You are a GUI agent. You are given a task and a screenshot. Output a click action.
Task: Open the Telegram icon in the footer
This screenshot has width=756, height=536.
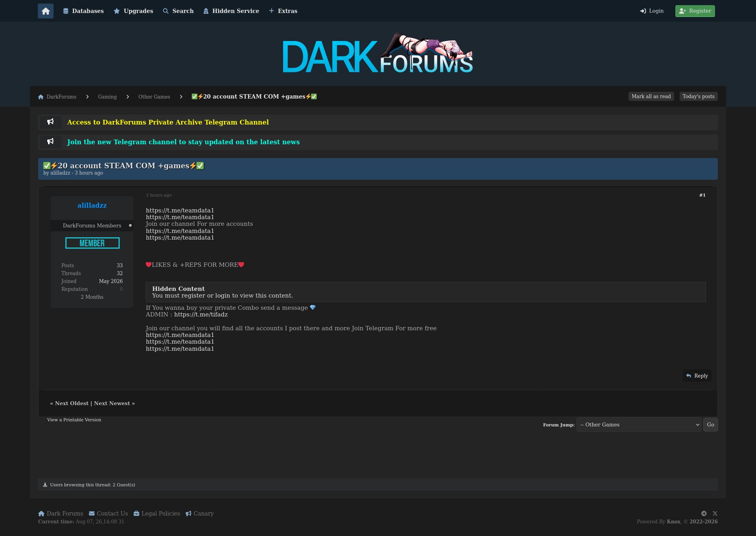(x=704, y=514)
